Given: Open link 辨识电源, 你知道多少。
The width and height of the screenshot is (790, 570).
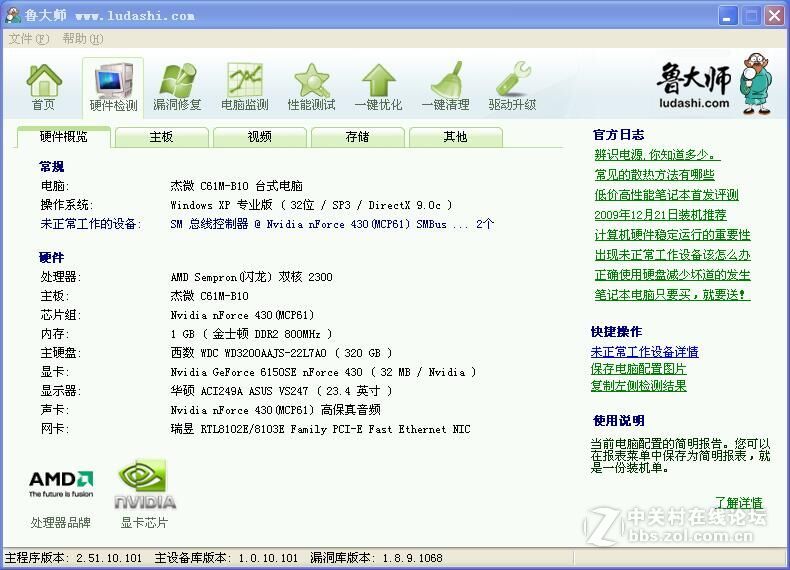Looking at the screenshot, I should pos(657,155).
